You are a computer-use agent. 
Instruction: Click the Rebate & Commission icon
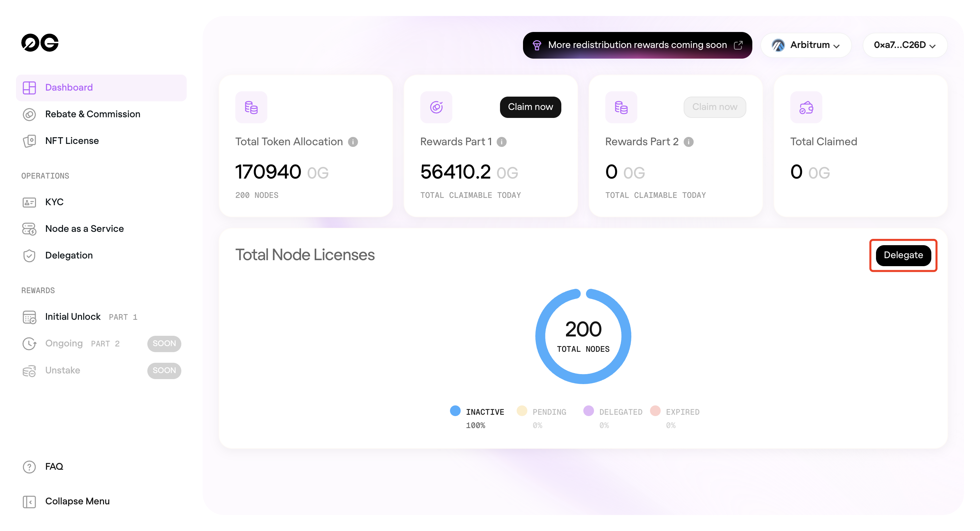pyautogui.click(x=29, y=114)
